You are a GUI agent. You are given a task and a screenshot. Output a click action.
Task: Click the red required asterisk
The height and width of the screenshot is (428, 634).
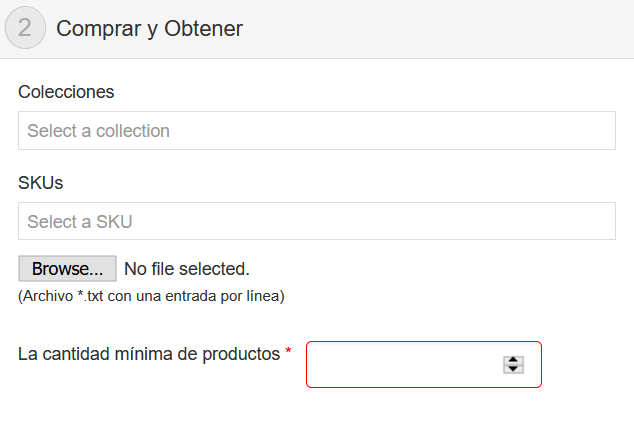(x=289, y=352)
